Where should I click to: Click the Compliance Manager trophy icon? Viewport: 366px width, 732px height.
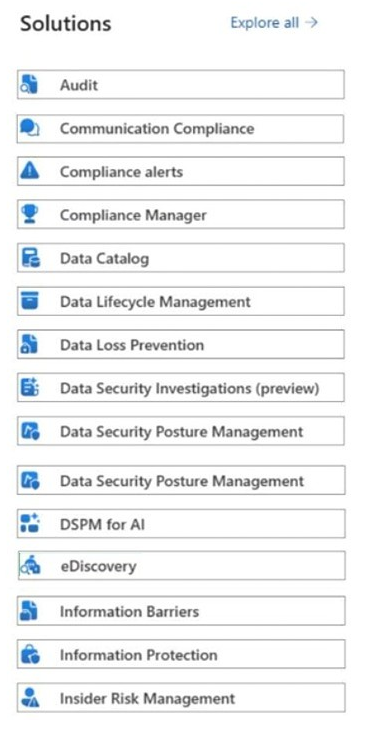tap(30, 215)
